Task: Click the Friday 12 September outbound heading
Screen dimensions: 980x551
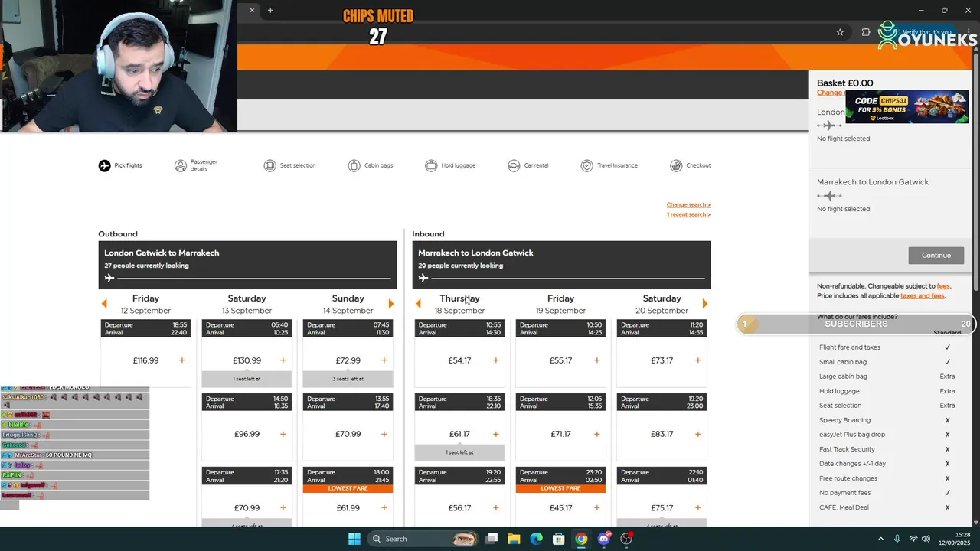Action: click(145, 304)
